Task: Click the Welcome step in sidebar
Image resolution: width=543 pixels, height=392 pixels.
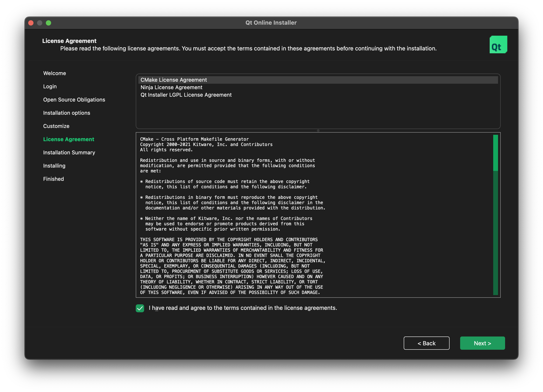Action: [x=55, y=73]
